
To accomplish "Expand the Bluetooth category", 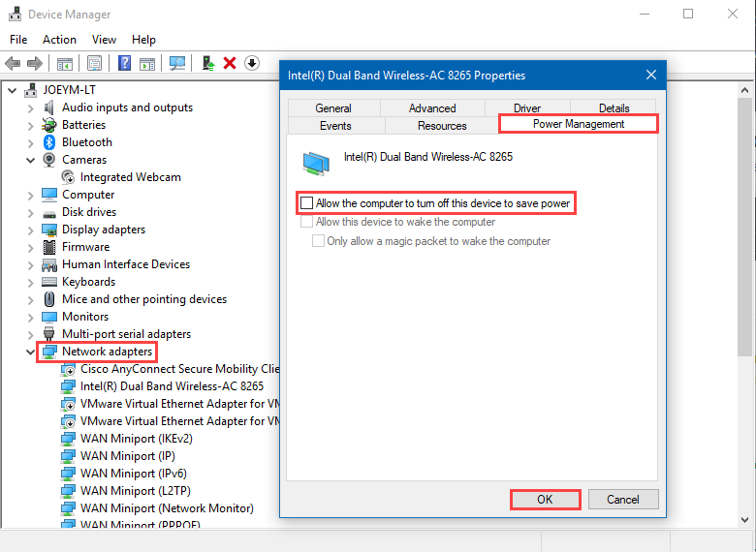I will [30, 142].
